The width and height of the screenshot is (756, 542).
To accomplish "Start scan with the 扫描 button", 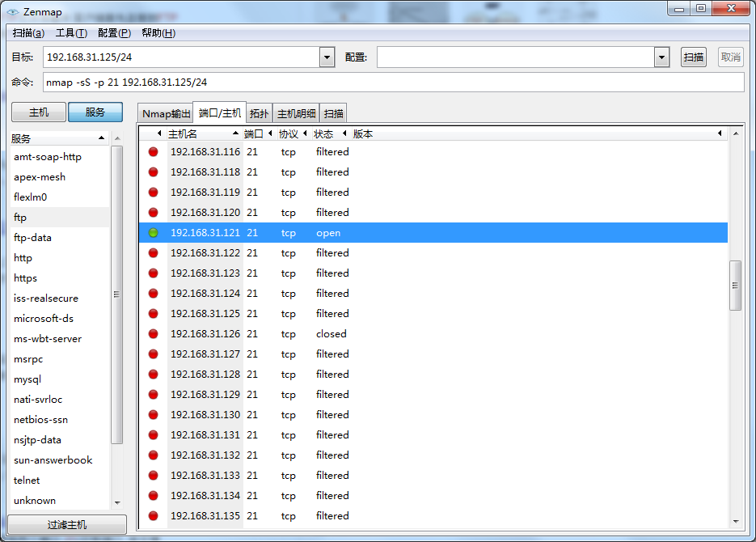I will [x=693, y=57].
